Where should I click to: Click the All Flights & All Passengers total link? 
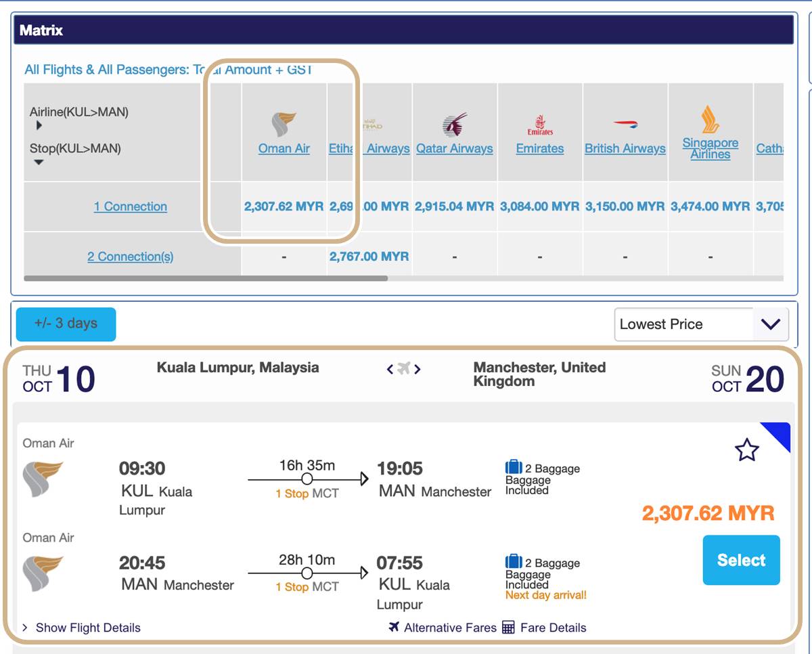tap(168, 70)
